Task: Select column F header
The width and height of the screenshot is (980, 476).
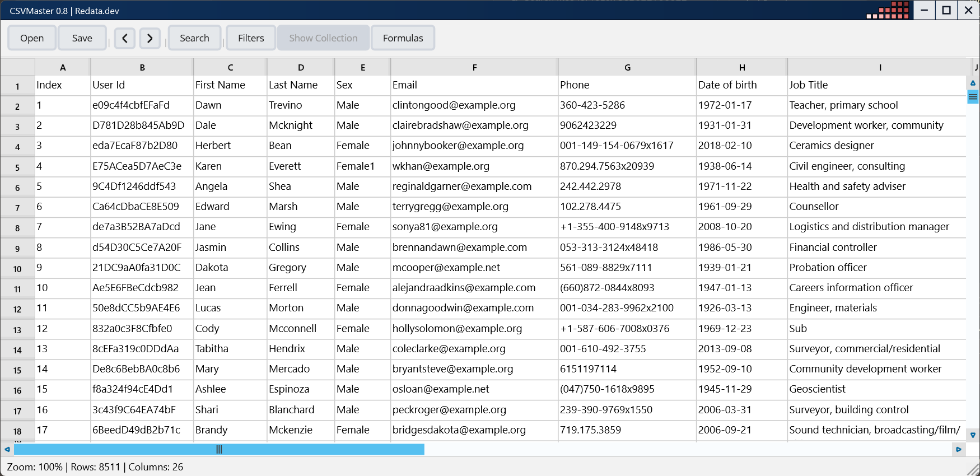Action: coord(474,67)
